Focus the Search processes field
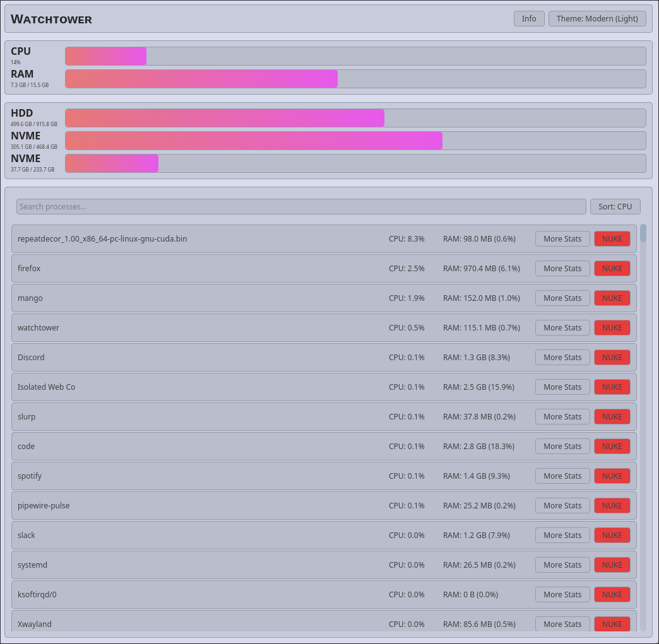 point(301,207)
